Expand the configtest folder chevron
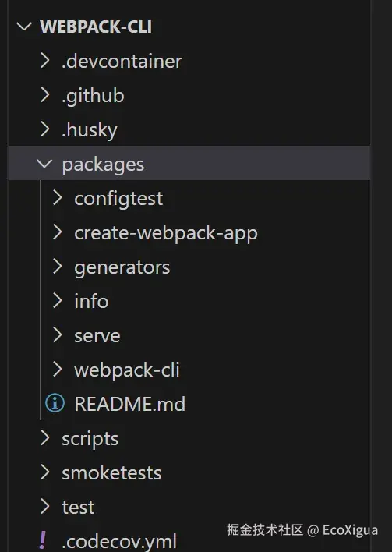This screenshot has height=552, width=392. [58, 198]
